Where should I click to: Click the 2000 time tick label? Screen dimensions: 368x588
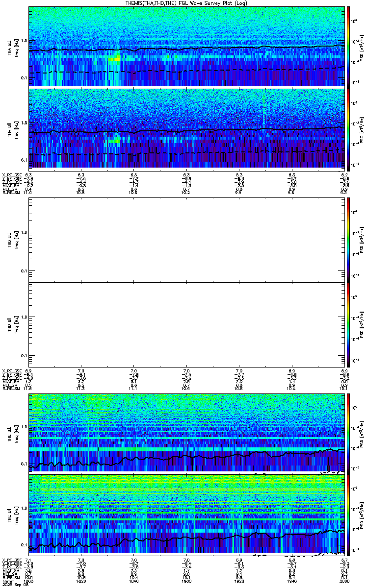343,582
